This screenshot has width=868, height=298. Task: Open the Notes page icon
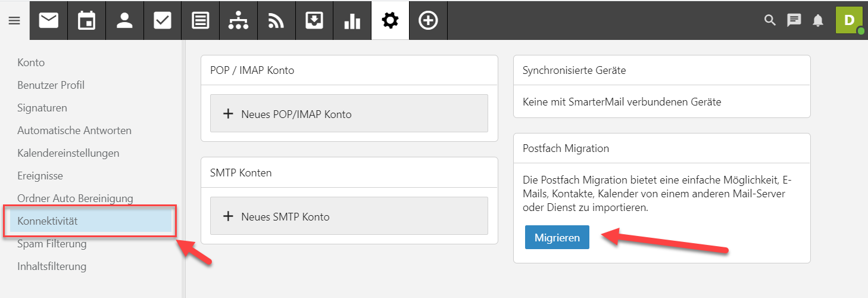[x=201, y=20]
